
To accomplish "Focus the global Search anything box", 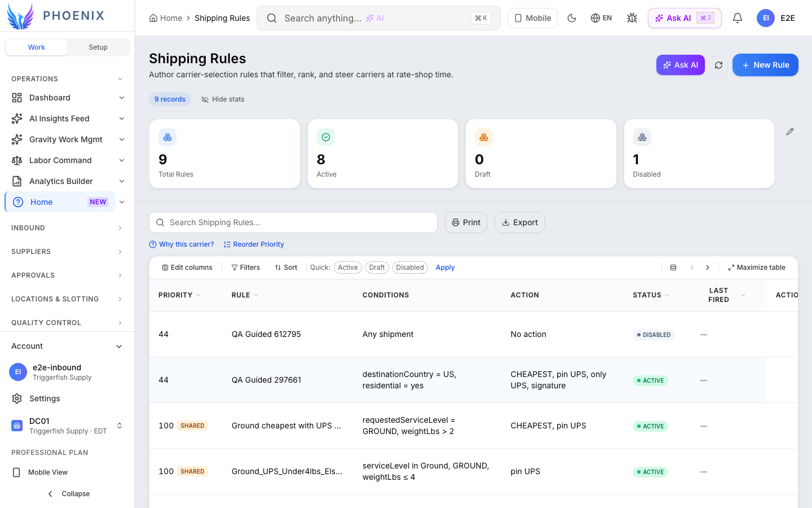I will pyautogui.click(x=378, y=18).
